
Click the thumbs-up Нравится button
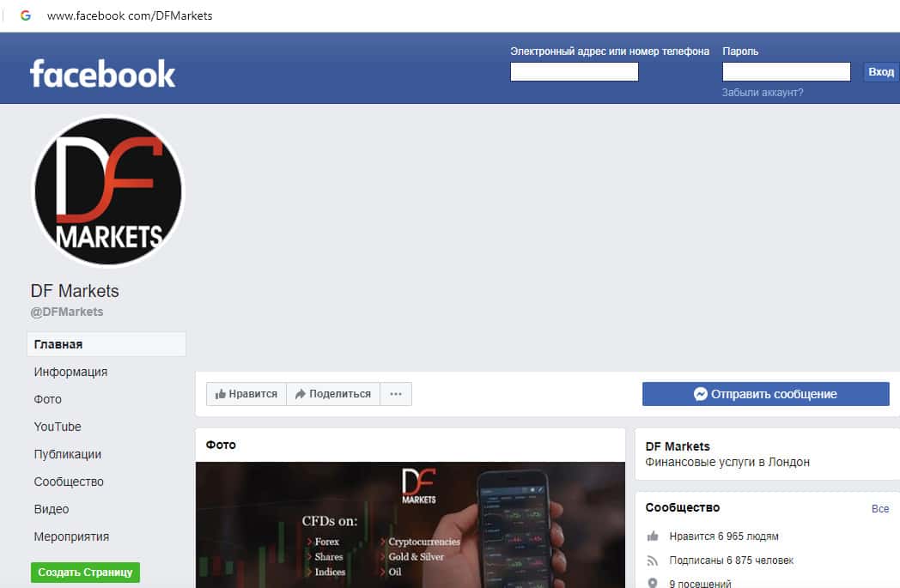[246, 394]
